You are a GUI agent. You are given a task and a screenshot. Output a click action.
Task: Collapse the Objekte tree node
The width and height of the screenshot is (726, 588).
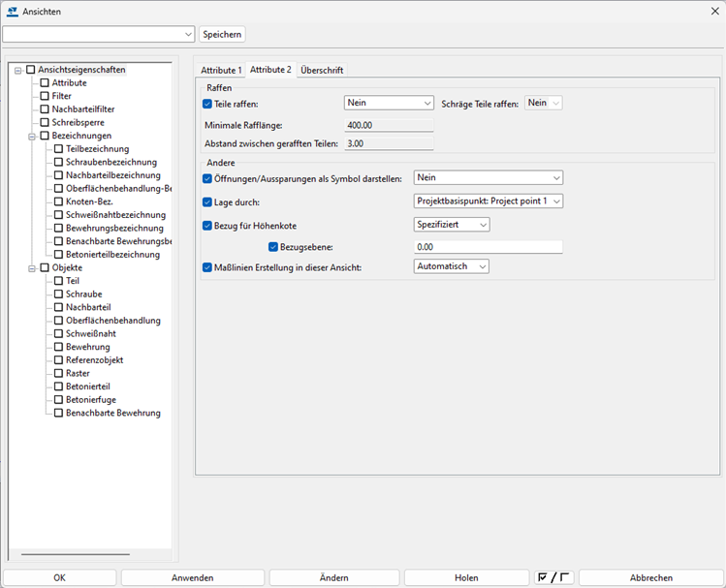tap(32, 267)
